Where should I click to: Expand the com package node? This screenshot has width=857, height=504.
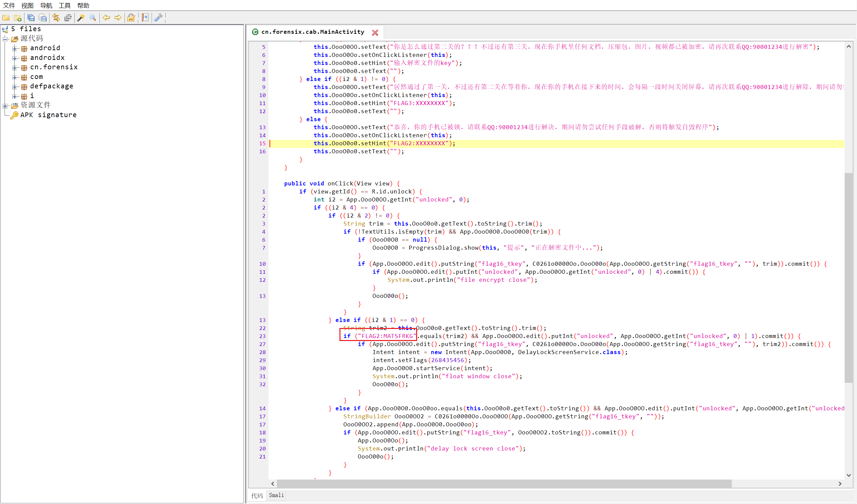pos(15,77)
